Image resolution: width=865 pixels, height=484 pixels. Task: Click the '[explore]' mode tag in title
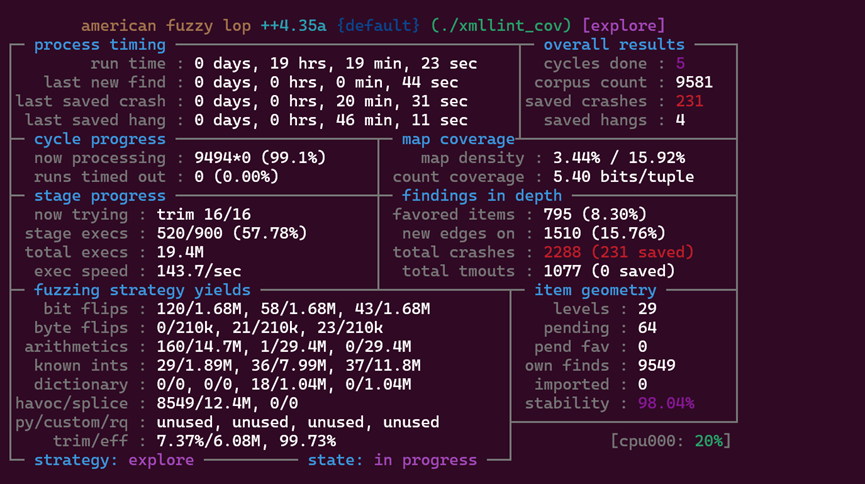[623, 26]
